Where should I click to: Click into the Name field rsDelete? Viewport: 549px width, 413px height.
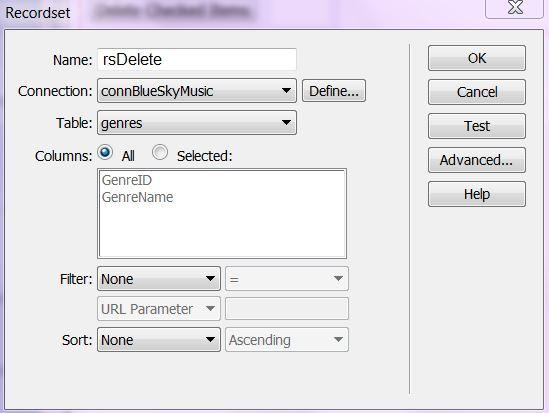(x=197, y=60)
